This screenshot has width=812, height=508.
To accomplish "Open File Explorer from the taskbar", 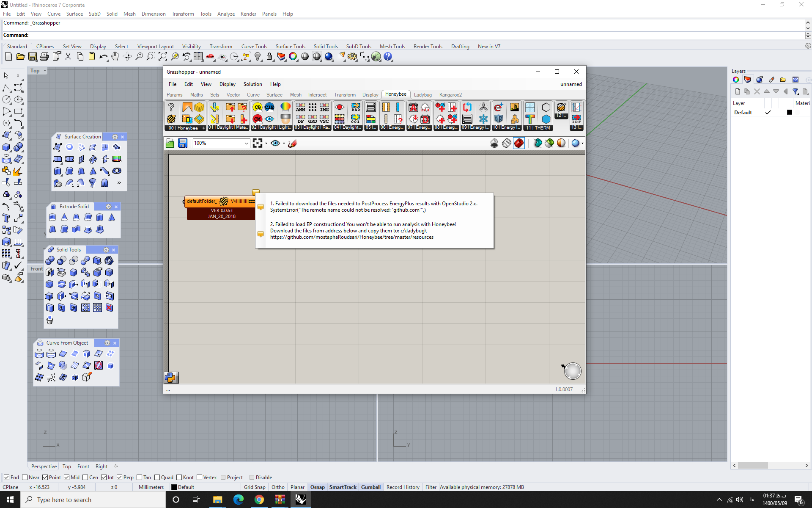I will click(217, 500).
